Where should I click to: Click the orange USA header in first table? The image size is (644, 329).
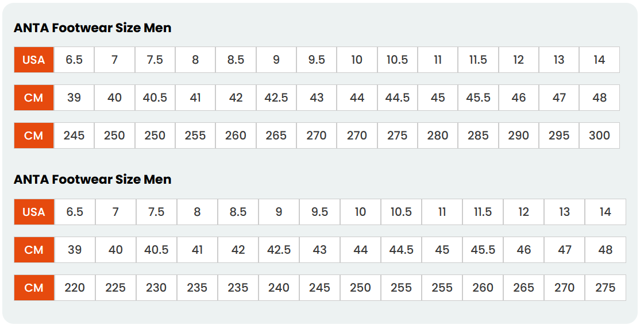[34, 60]
